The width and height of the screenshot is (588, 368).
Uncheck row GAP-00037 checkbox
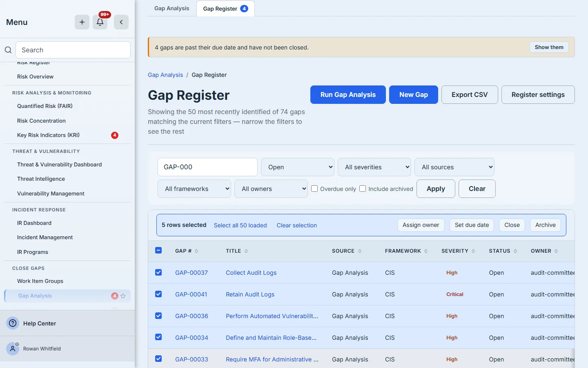click(x=158, y=272)
